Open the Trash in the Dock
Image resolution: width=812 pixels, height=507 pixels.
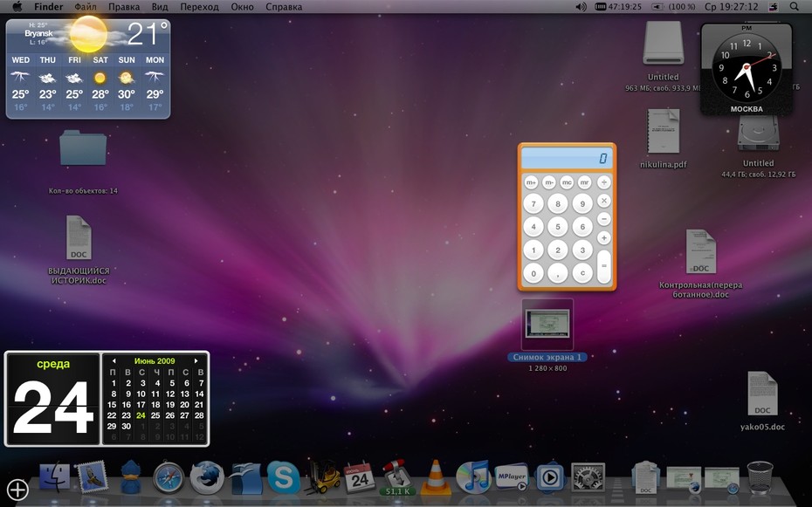coord(760,477)
